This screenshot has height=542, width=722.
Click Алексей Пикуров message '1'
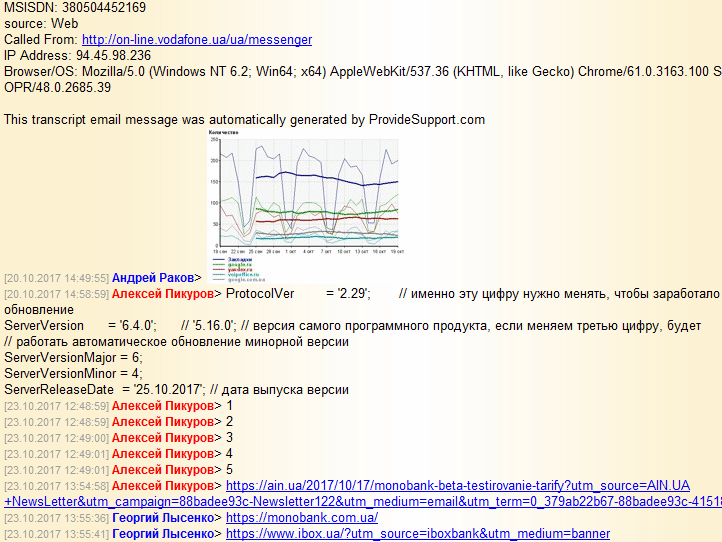229,406
